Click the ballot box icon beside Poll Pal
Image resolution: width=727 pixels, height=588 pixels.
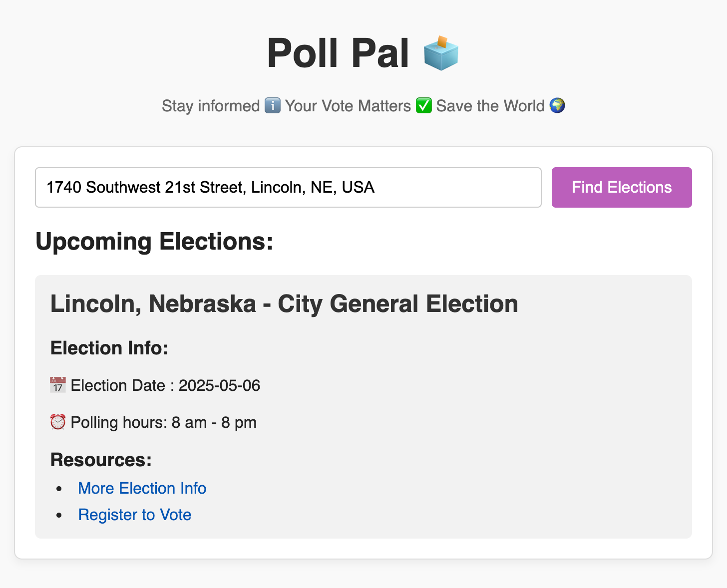(x=440, y=53)
